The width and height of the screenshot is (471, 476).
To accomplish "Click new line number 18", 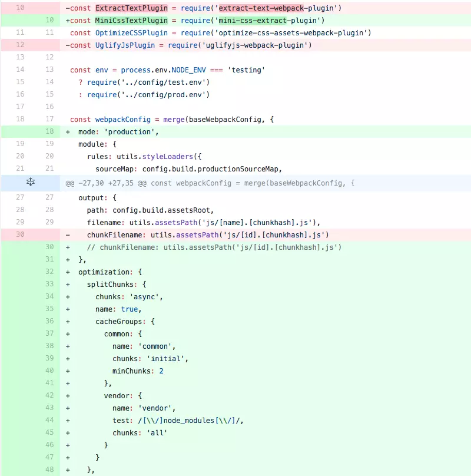I will (49, 131).
